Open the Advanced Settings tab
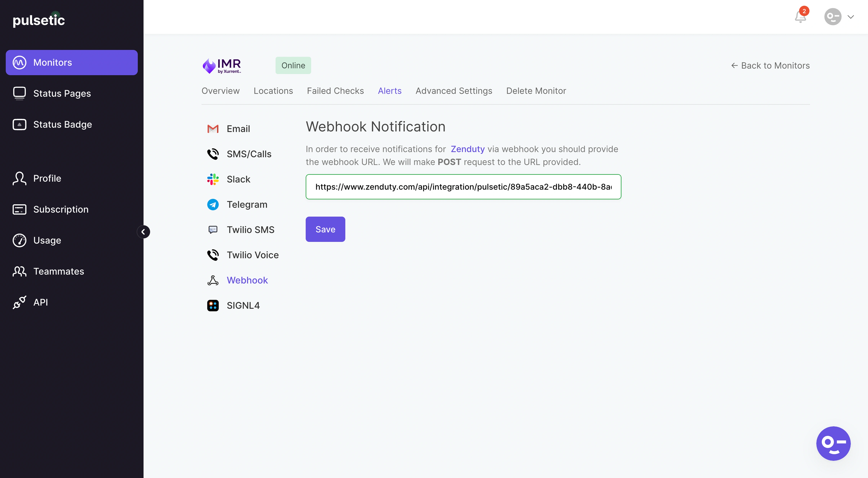This screenshot has width=868, height=478. pyautogui.click(x=454, y=91)
